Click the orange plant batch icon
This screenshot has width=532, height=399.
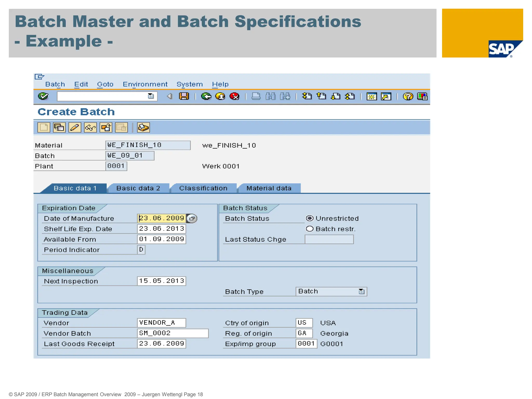106,128
